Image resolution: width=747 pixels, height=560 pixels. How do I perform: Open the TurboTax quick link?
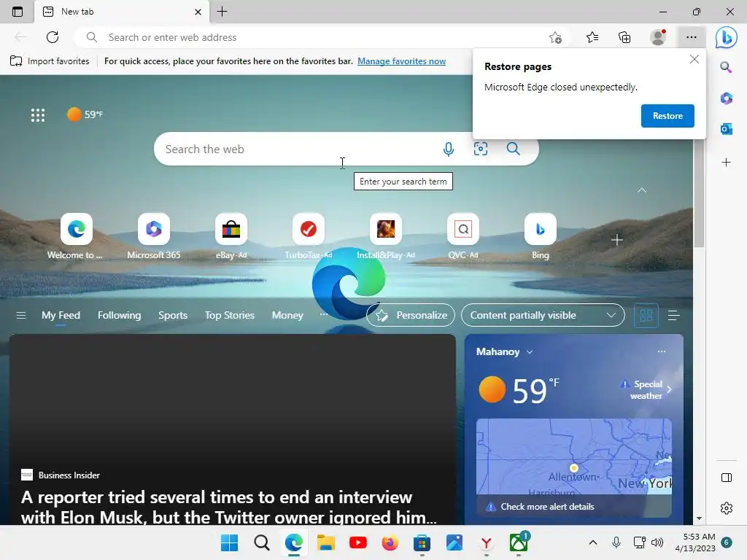(309, 236)
